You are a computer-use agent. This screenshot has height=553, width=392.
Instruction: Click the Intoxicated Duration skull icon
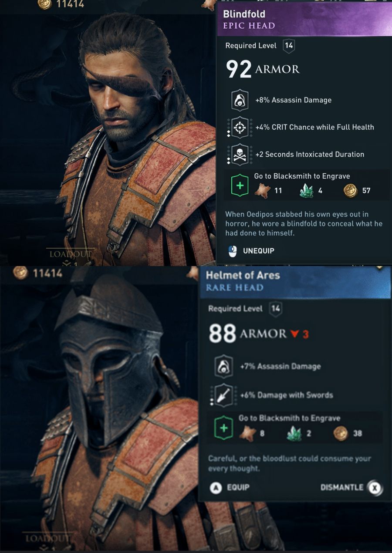pyautogui.click(x=240, y=154)
